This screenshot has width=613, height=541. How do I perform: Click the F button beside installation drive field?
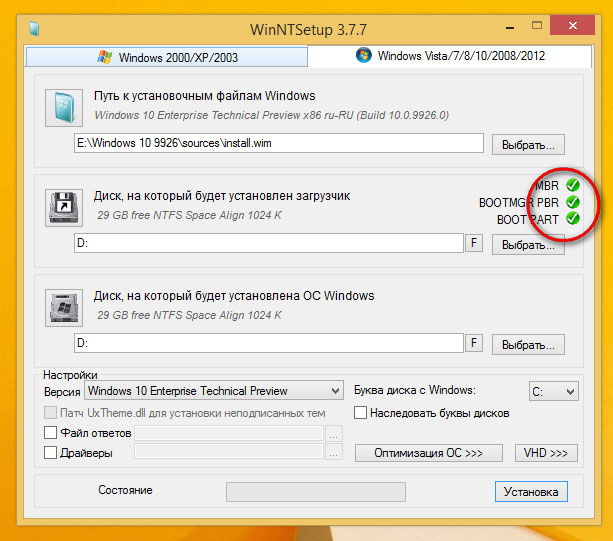474,343
